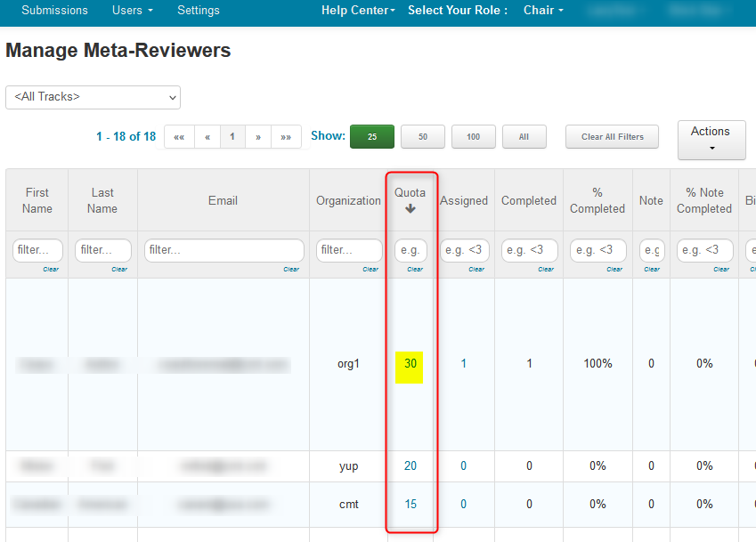The width and height of the screenshot is (756, 542).
Task: Focus the Quota filter field
Action: (x=411, y=250)
